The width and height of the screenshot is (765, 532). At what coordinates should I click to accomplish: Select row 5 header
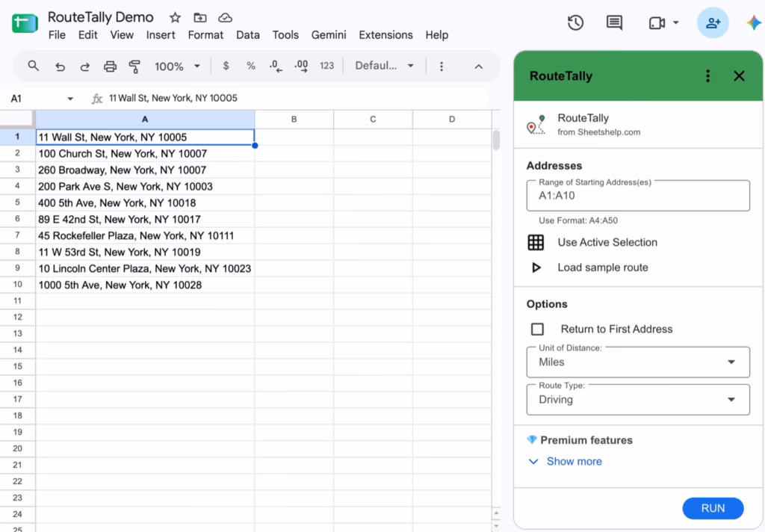(x=18, y=202)
